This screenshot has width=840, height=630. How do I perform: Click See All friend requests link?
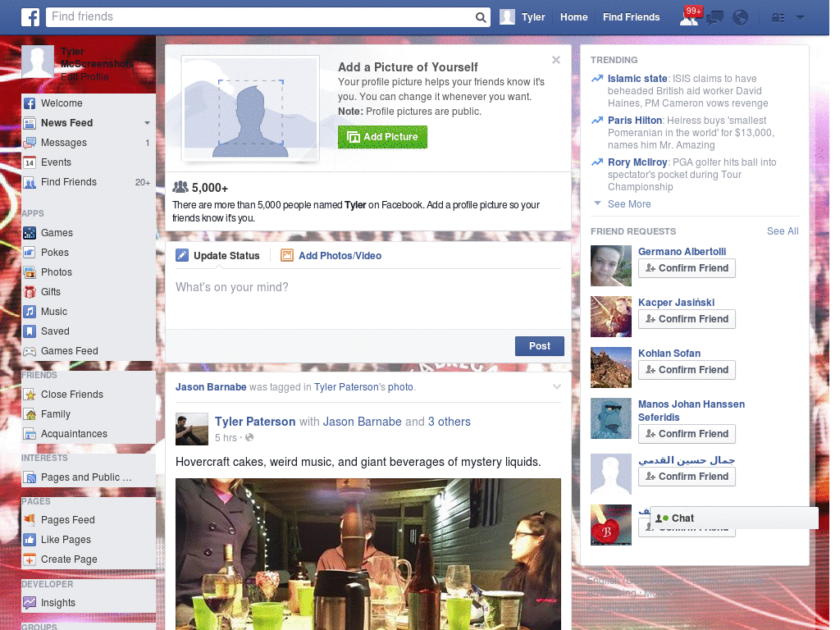click(782, 231)
